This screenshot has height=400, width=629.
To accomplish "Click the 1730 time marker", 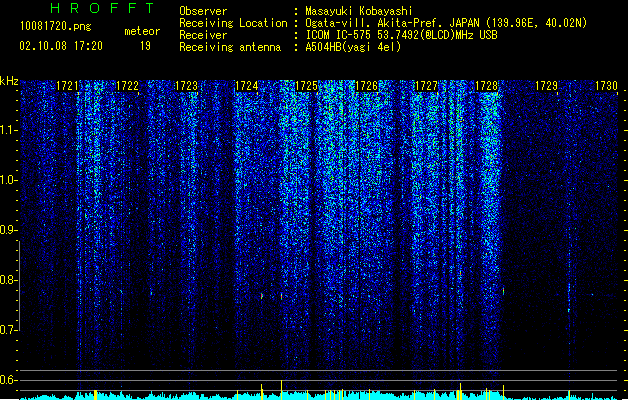I will 606,86.
